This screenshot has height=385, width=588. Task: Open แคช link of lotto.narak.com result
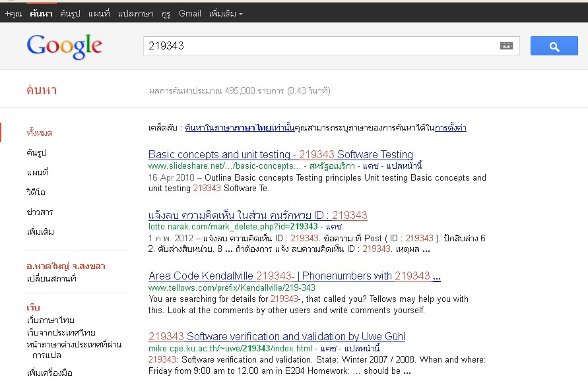tap(334, 227)
